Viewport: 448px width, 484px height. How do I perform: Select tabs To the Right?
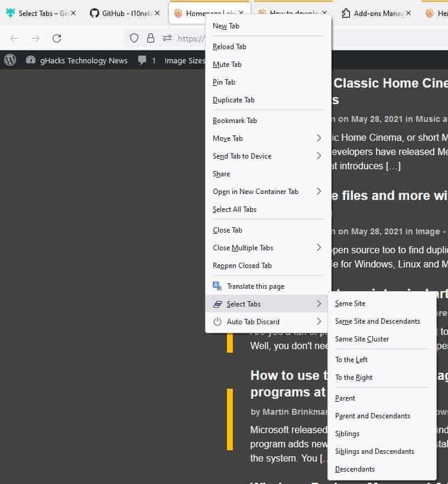[382, 377]
